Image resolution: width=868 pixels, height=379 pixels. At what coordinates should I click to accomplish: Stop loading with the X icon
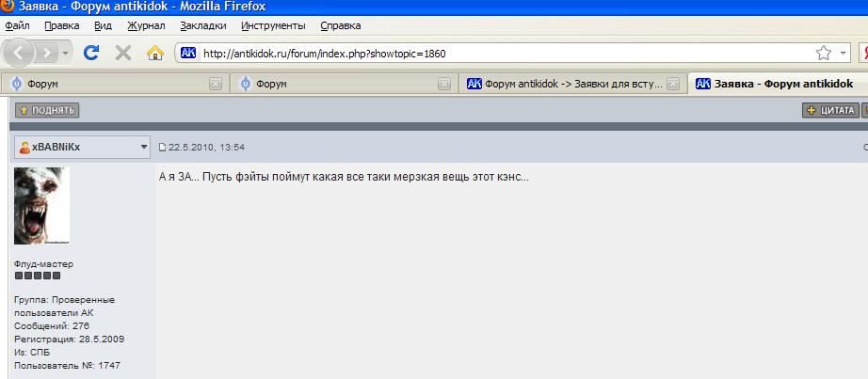coord(123,53)
